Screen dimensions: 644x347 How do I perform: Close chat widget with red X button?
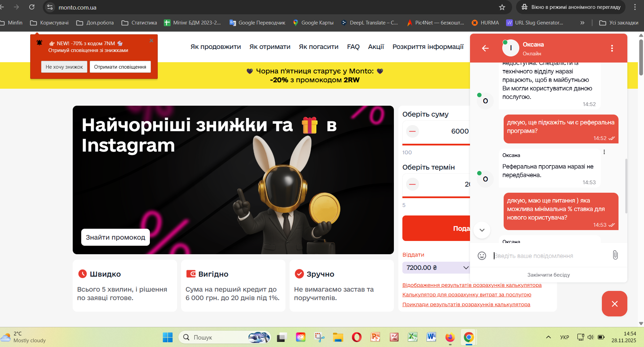(x=614, y=303)
